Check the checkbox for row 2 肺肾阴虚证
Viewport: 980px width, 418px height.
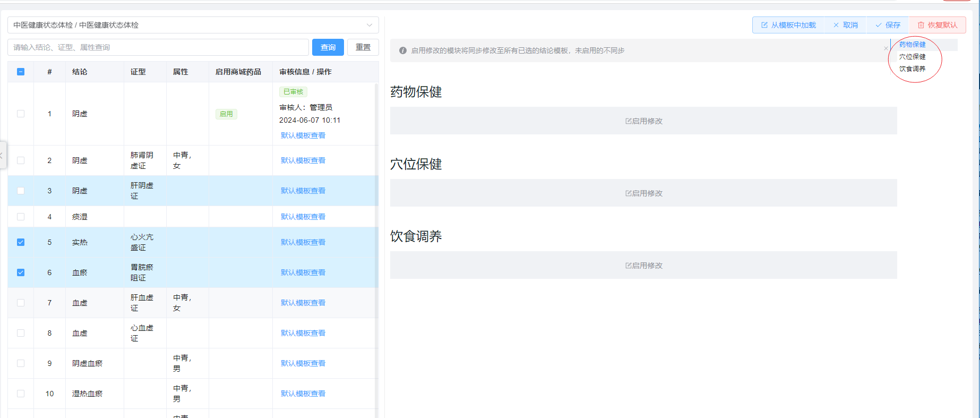point(21,160)
